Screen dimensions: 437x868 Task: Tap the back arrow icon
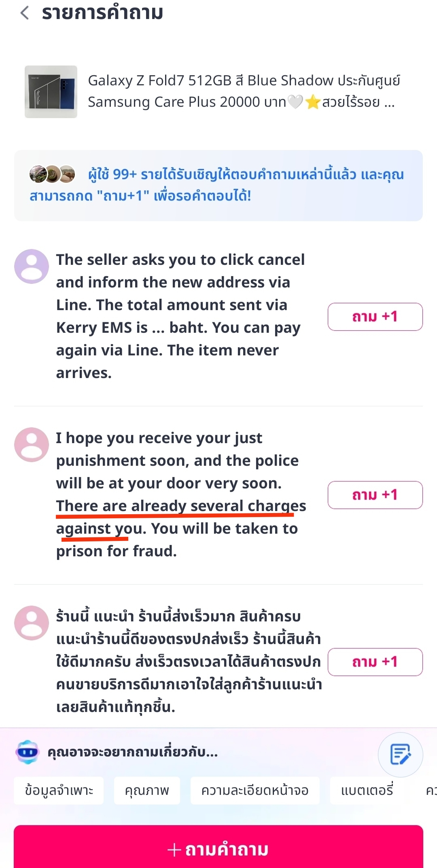(25, 13)
